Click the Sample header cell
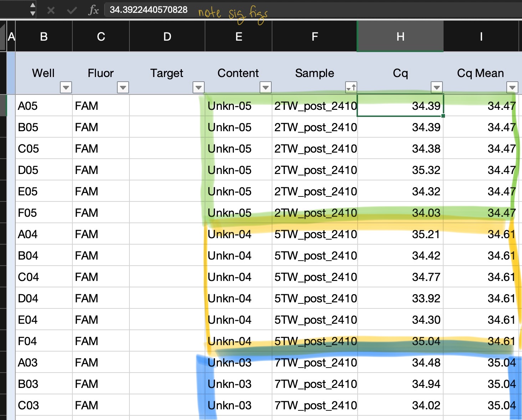The height and width of the screenshot is (420, 522). click(x=315, y=73)
